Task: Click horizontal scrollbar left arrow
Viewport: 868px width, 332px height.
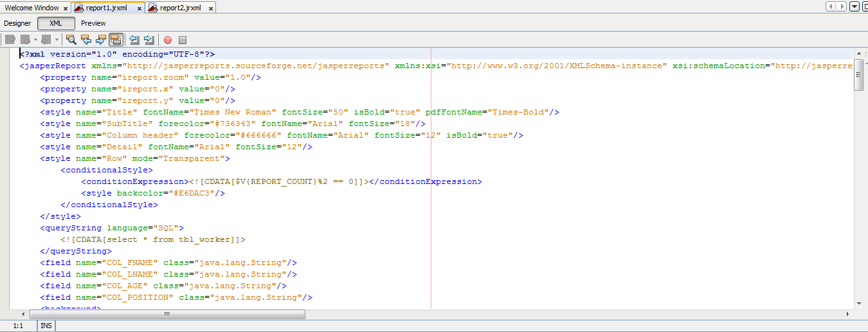Action: coord(24,314)
